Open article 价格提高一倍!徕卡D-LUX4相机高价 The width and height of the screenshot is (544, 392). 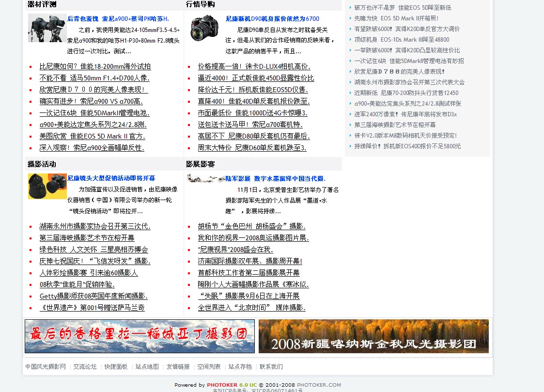254,66
